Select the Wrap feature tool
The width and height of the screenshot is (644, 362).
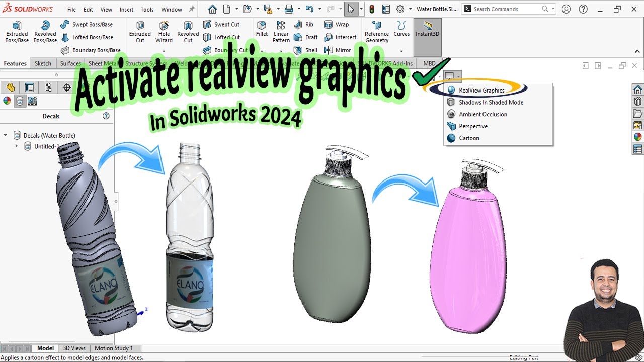click(337, 24)
